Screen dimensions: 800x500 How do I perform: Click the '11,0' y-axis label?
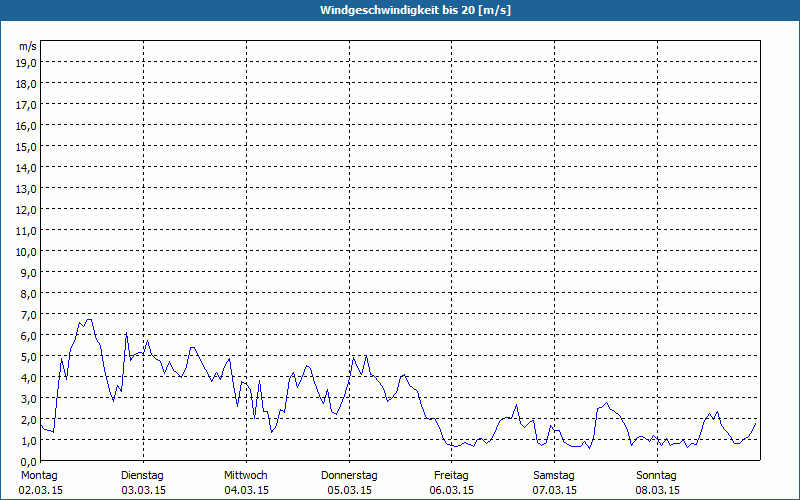26,231
